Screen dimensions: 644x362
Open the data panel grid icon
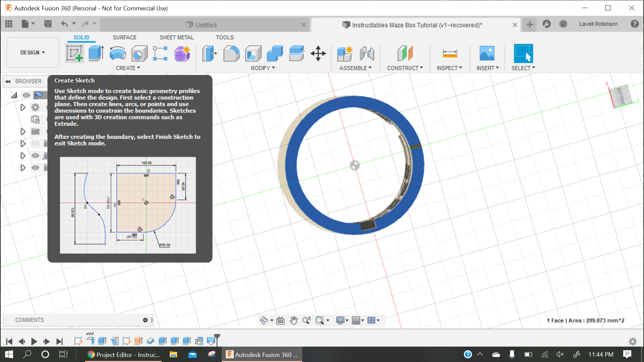click(9, 24)
